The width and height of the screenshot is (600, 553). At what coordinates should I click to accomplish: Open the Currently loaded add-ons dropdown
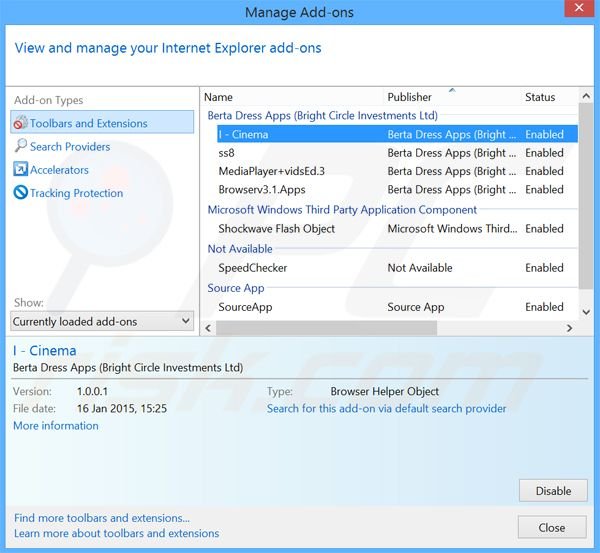pyautogui.click(x=102, y=321)
